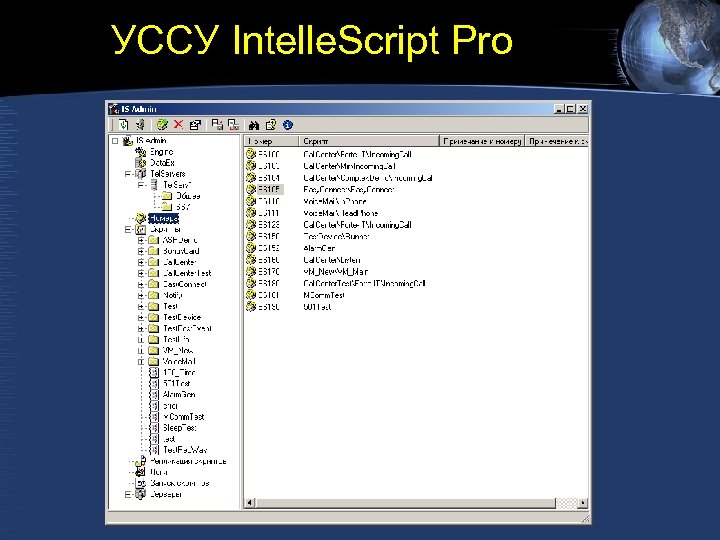The image size is (720, 540).
Task: Click the number icon of the VoiceMail\ToPhone row
Action: click(x=251, y=201)
